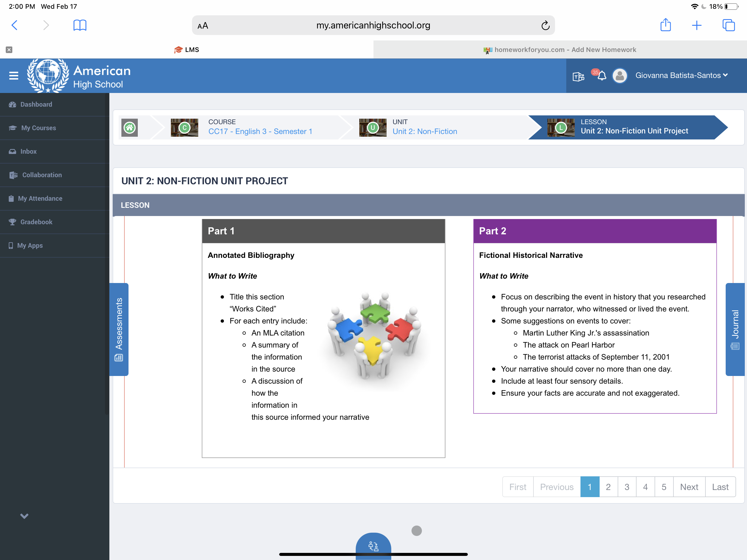Tap the floating accessibility button at bottom
The height and width of the screenshot is (560, 747).
point(373,545)
